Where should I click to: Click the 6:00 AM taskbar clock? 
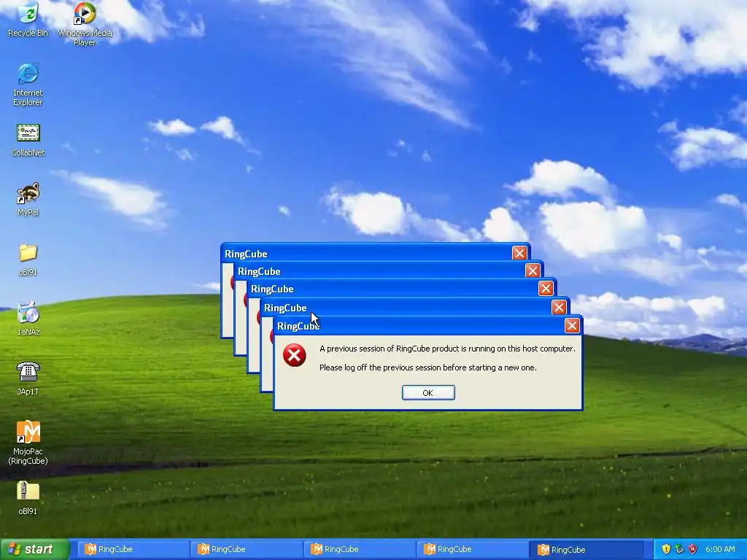click(720, 549)
